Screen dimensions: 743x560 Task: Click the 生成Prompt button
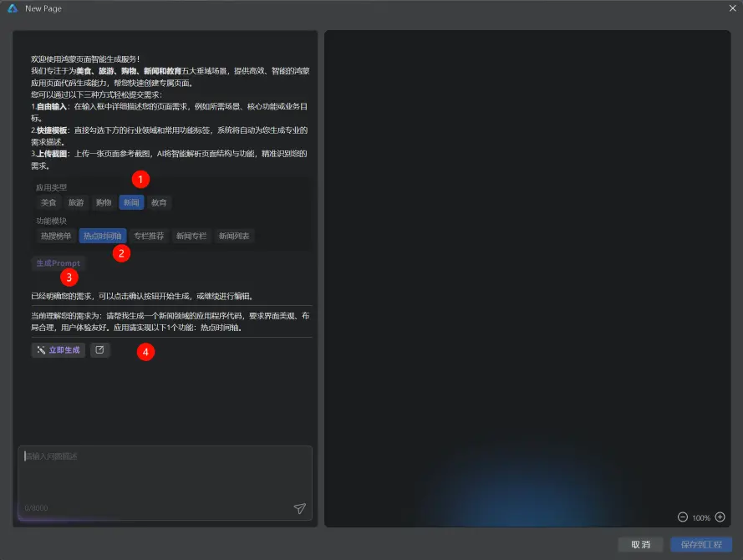(x=58, y=262)
